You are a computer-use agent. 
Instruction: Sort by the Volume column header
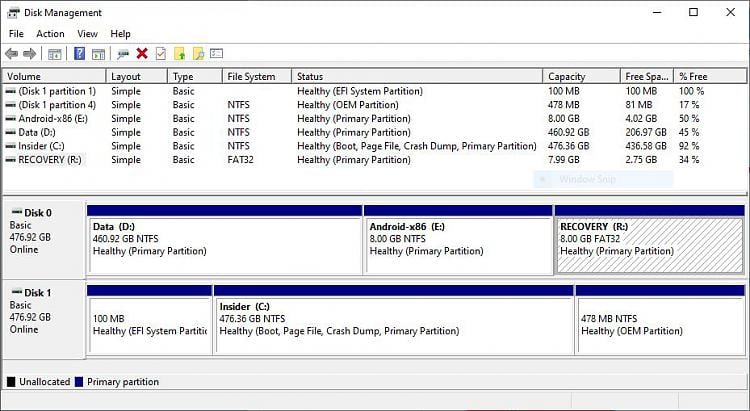click(55, 77)
